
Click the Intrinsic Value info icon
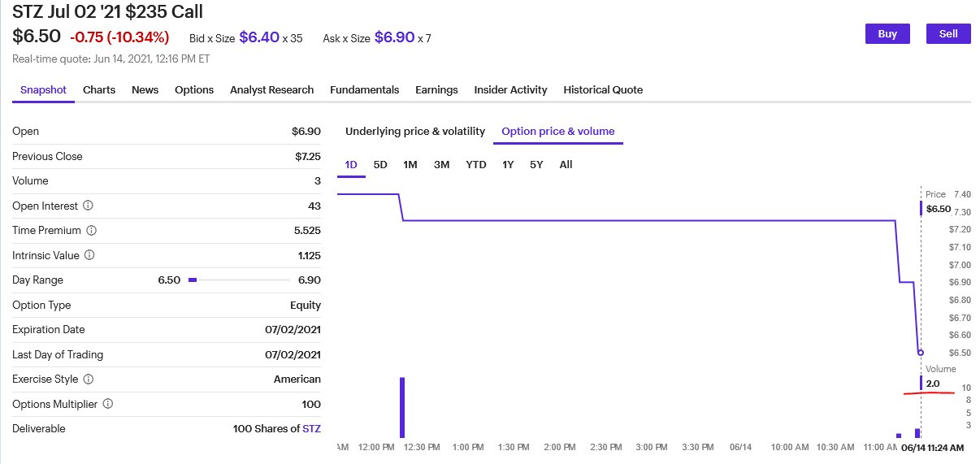tap(89, 255)
